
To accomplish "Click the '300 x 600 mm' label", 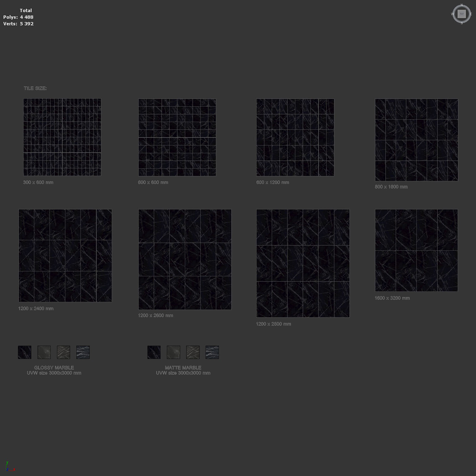I will tap(38, 182).
